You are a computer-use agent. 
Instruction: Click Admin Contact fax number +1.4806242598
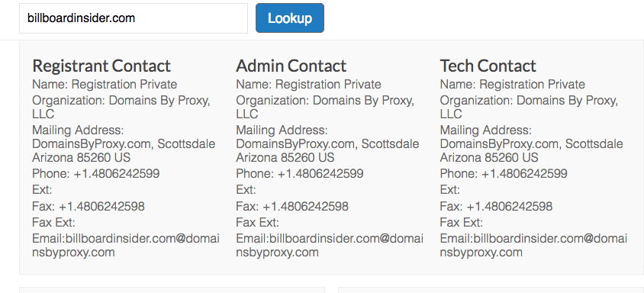(x=305, y=206)
